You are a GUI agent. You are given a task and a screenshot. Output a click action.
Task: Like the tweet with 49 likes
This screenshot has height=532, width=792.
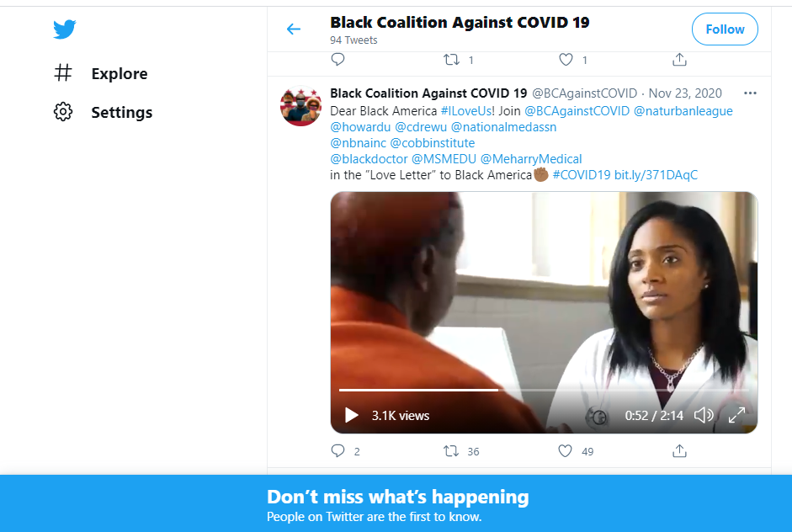coord(566,450)
